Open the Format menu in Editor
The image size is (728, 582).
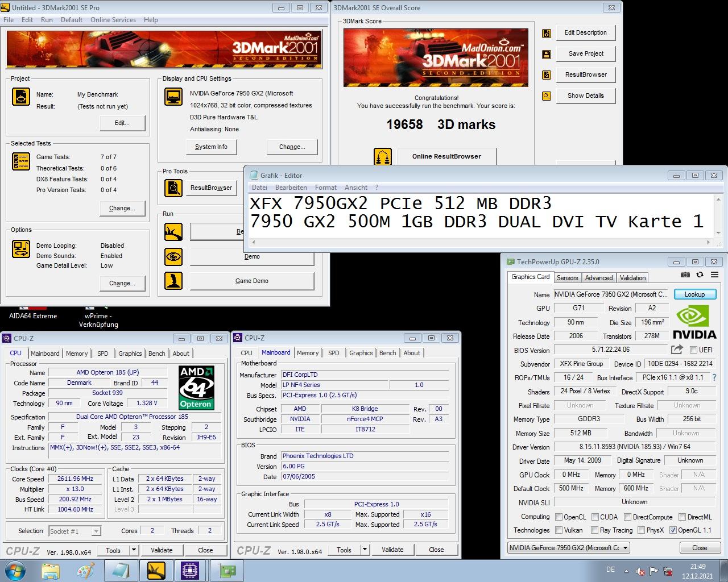click(x=326, y=188)
